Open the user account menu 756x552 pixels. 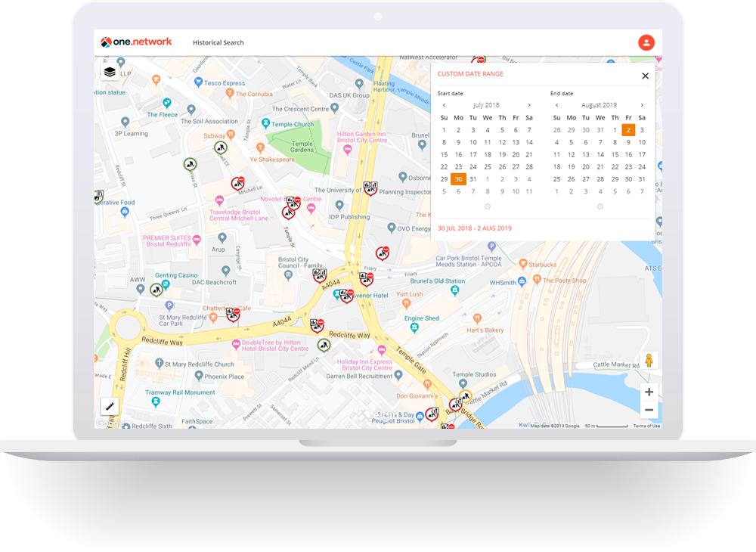646,42
